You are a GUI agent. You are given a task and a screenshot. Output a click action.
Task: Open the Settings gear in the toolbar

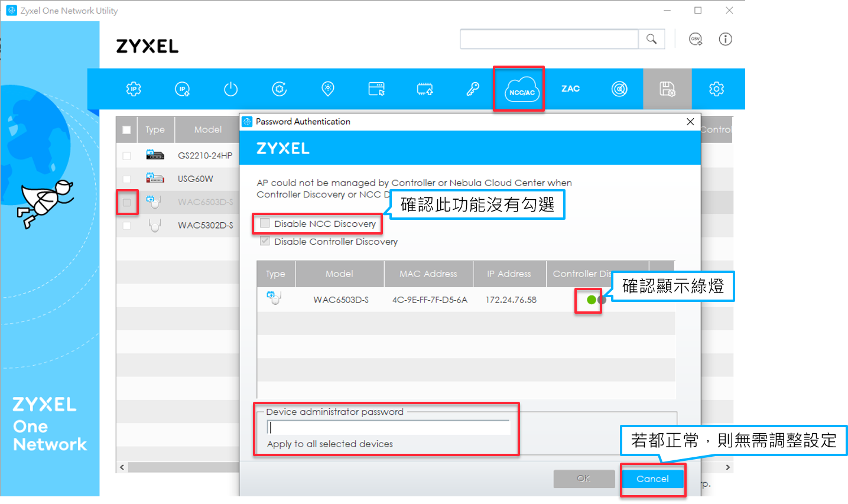(x=716, y=89)
